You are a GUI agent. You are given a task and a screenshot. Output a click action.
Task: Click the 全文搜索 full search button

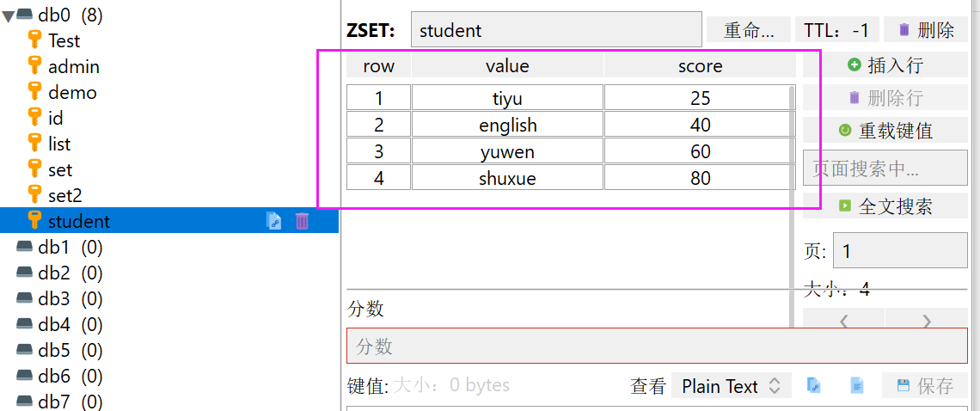pyautogui.click(x=885, y=205)
